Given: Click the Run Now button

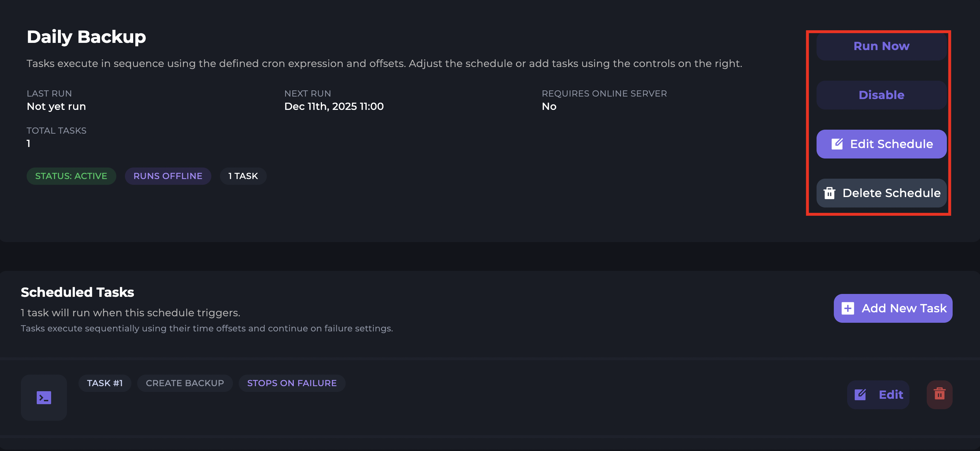Looking at the screenshot, I should [x=881, y=46].
